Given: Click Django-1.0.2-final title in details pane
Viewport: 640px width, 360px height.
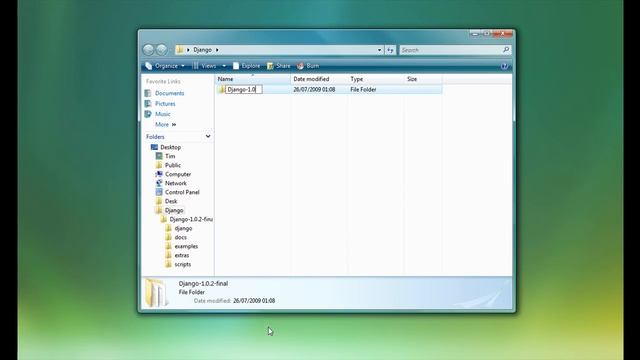Looking at the screenshot, I should click(x=203, y=283).
